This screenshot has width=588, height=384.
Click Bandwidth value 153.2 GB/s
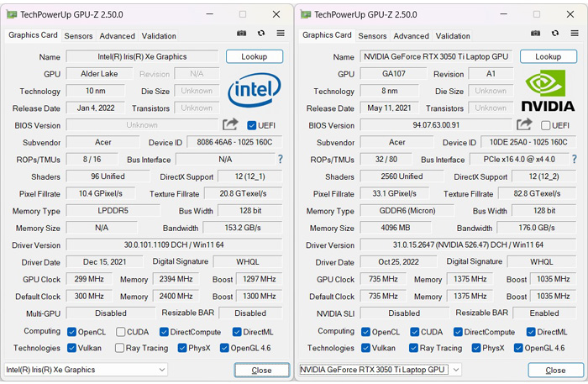(243, 228)
